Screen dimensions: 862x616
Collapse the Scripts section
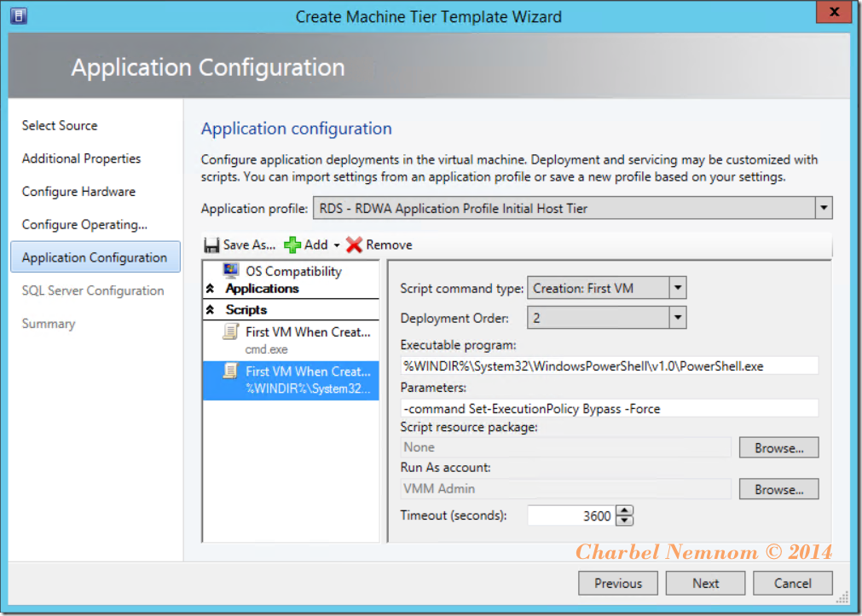click(210, 310)
